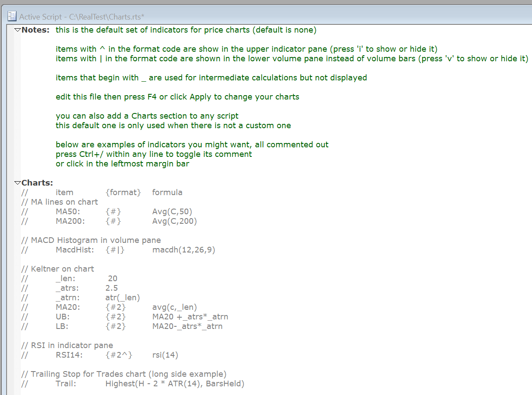Place cursor on Avg(C,200) formula

click(174, 221)
